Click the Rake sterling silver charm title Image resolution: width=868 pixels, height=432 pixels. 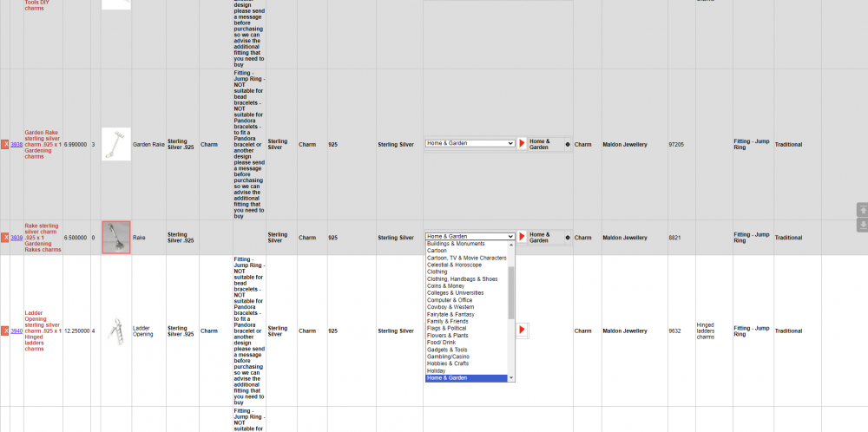pos(43,238)
